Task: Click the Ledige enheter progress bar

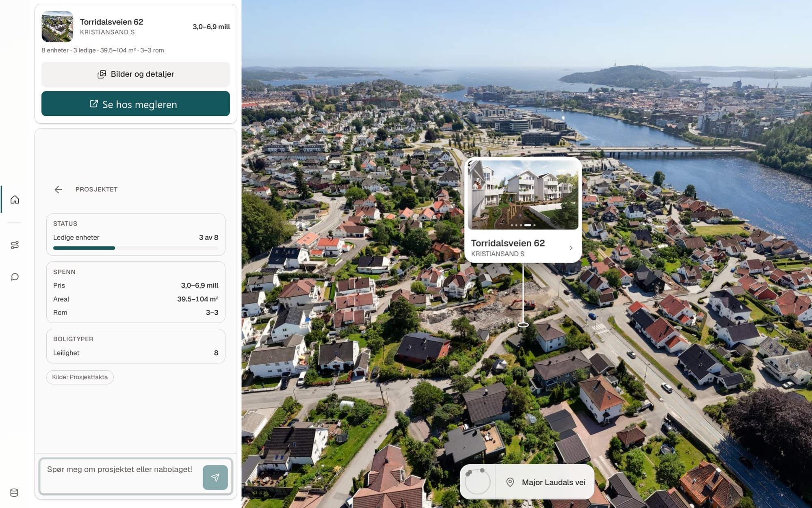Action: tap(136, 248)
